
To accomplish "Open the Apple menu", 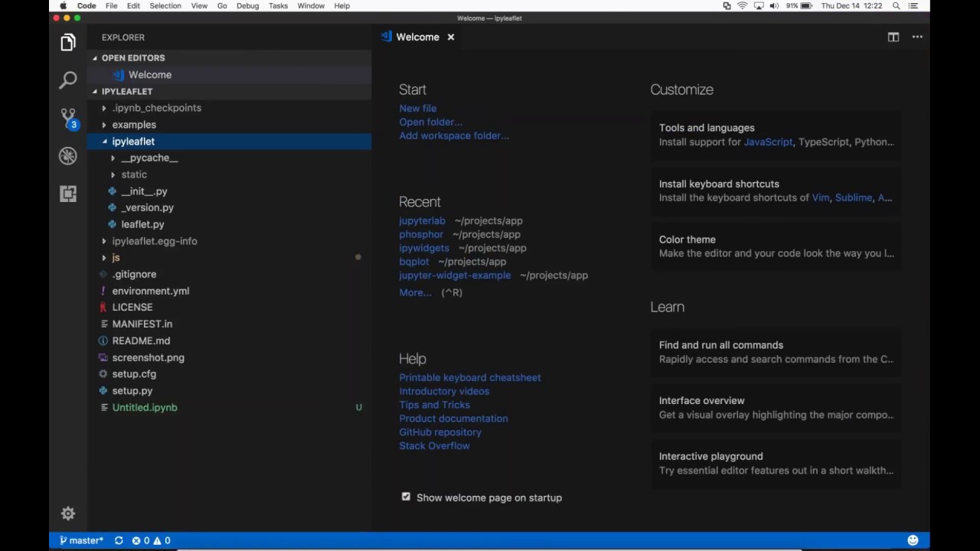I will 63,5.
